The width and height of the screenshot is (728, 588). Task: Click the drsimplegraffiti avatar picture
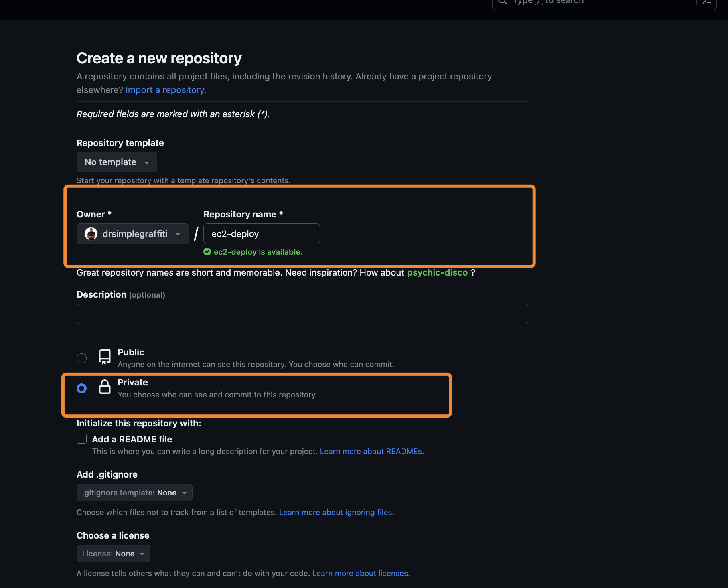click(91, 234)
